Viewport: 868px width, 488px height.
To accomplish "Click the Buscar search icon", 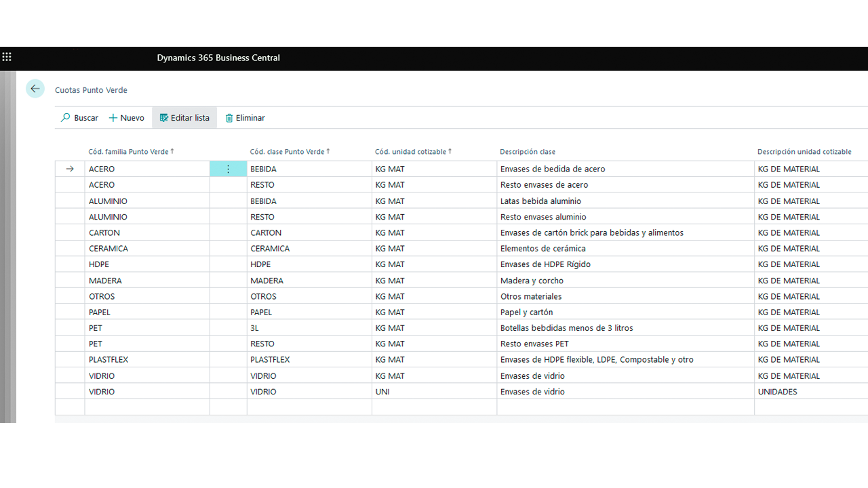I will click(66, 117).
